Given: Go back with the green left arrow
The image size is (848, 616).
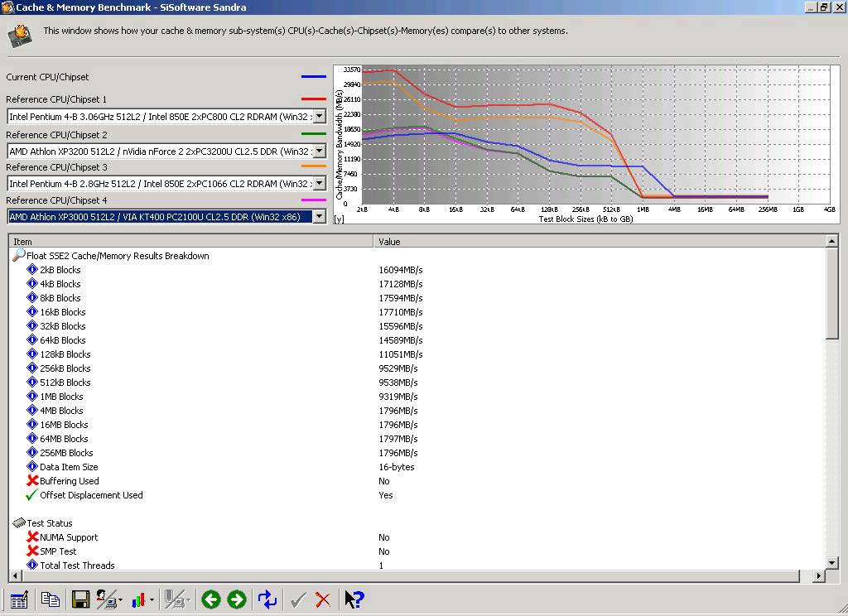Looking at the screenshot, I should point(211,599).
